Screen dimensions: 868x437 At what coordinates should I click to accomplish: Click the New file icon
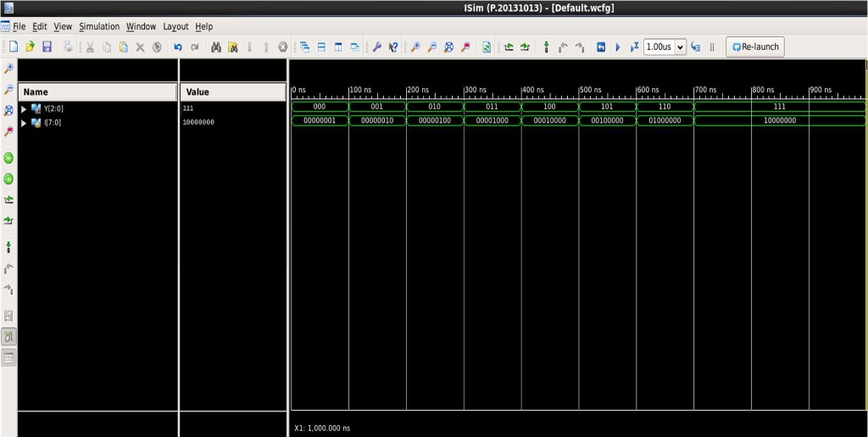click(13, 47)
